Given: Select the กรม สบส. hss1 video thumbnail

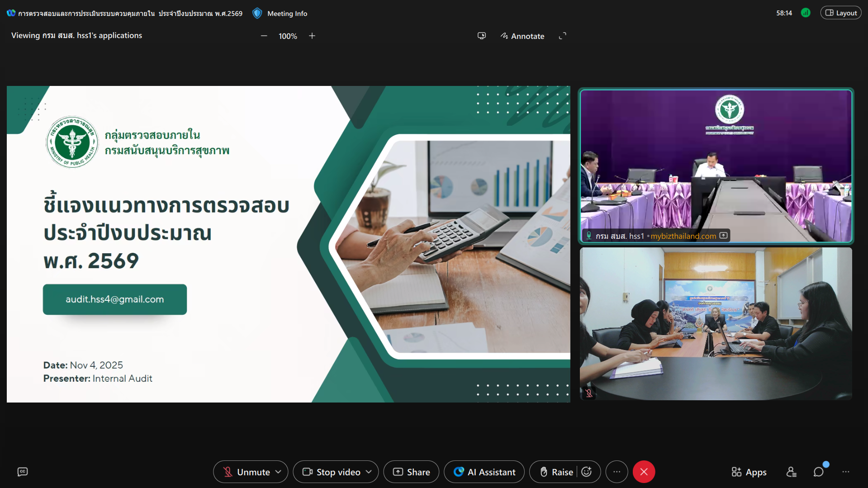Looking at the screenshot, I should (716, 166).
